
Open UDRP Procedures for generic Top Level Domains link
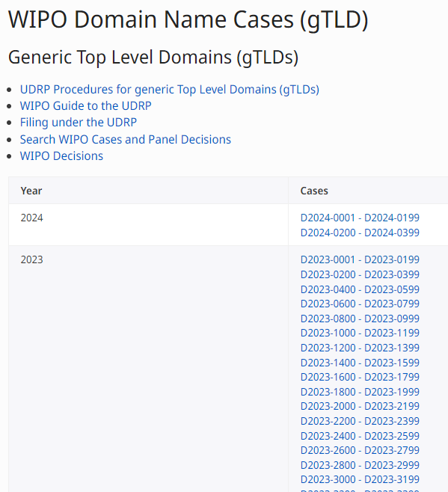170,90
